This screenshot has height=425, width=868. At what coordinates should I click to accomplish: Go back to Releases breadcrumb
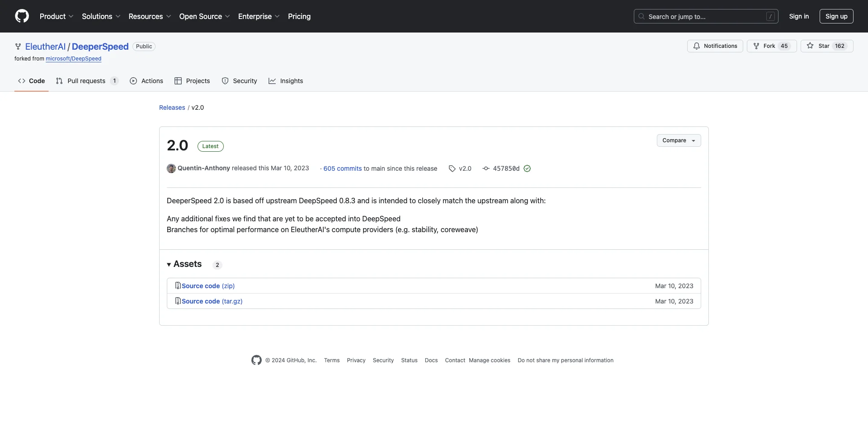click(x=172, y=107)
